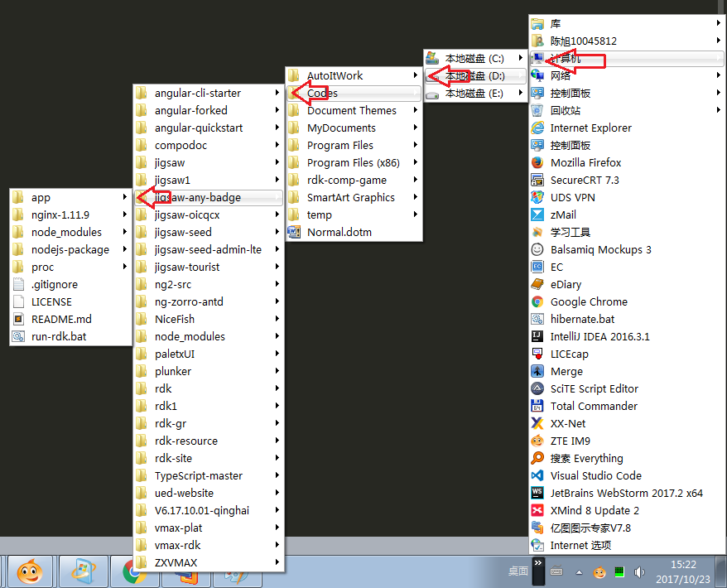The height and width of the screenshot is (588, 727).
Task: Click the orange mascot taskbar button
Action: (x=30, y=571)
